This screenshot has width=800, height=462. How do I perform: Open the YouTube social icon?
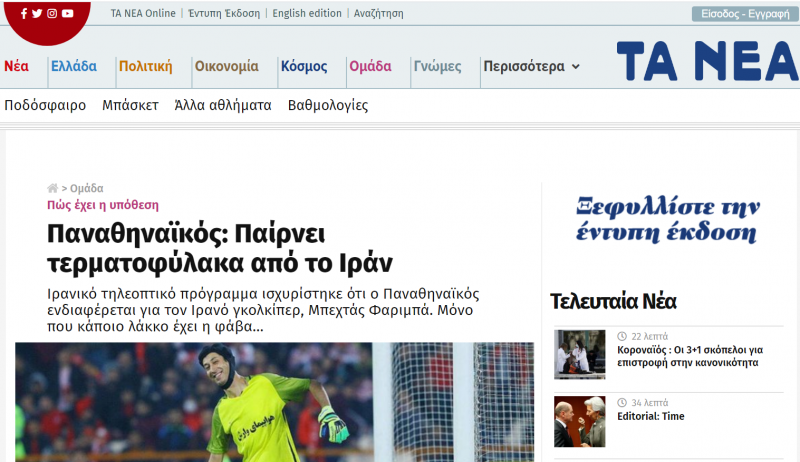click(x=67, y=14)
